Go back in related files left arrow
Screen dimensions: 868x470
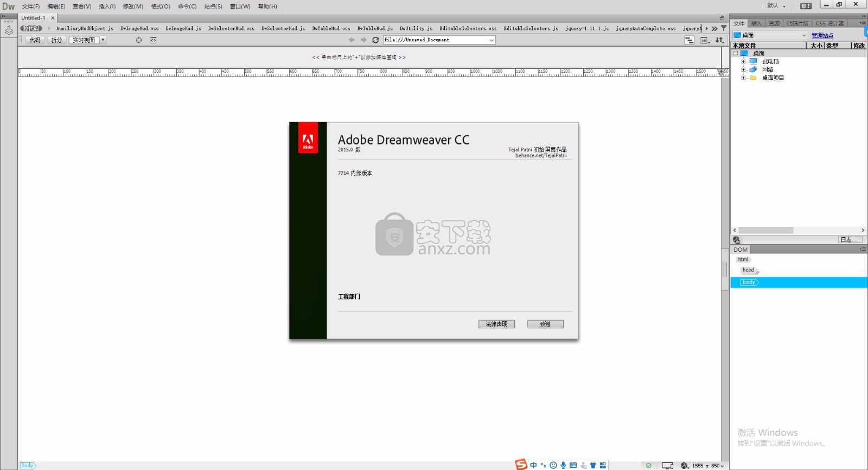49,28
